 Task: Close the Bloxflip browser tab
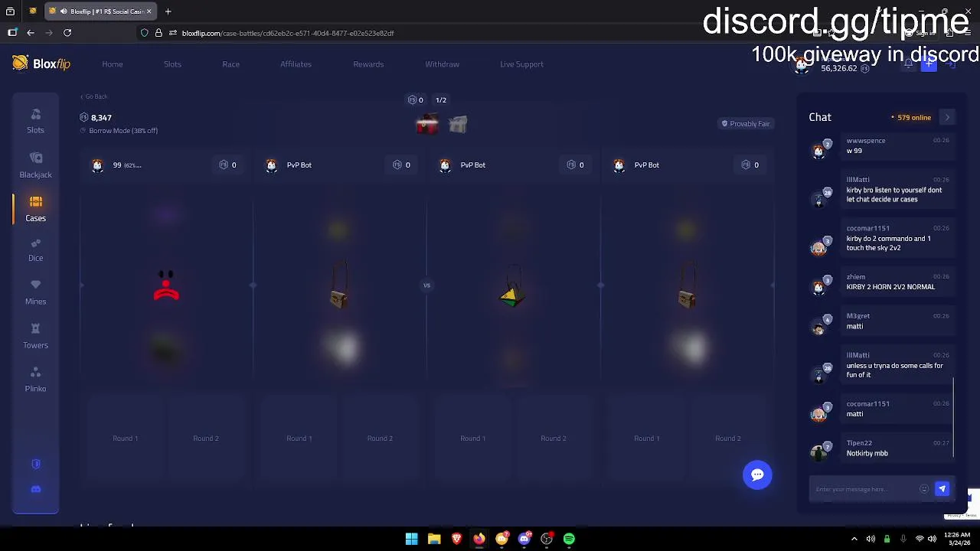coord(149,11)
